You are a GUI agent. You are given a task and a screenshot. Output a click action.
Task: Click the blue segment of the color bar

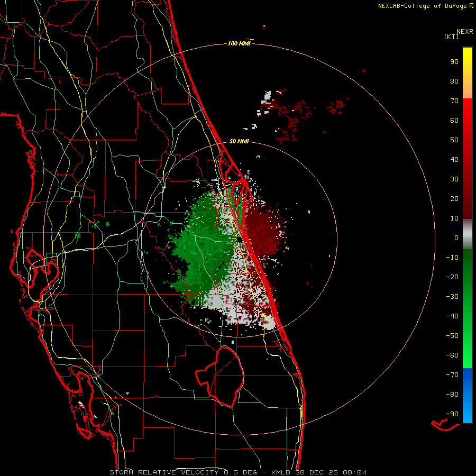467,396
